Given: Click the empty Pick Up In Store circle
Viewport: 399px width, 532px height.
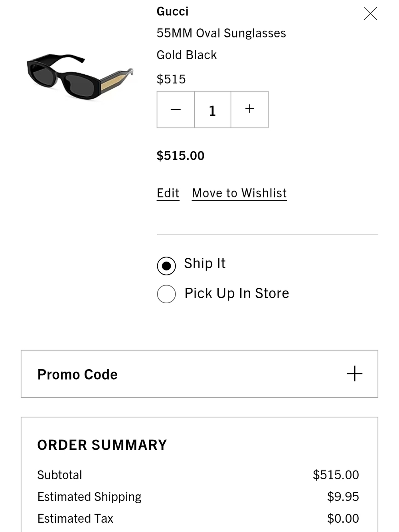Looking at the screenshot, I should (166, 294).
